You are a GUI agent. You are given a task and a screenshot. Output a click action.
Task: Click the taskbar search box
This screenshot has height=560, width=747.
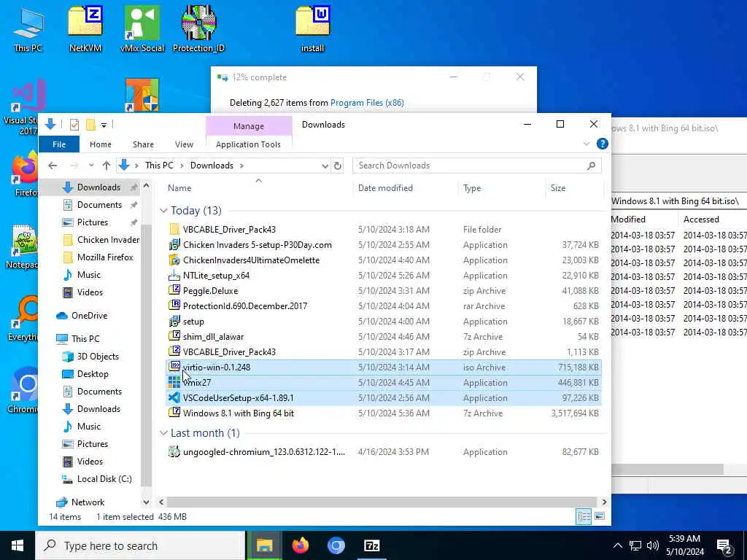point(140,545)
